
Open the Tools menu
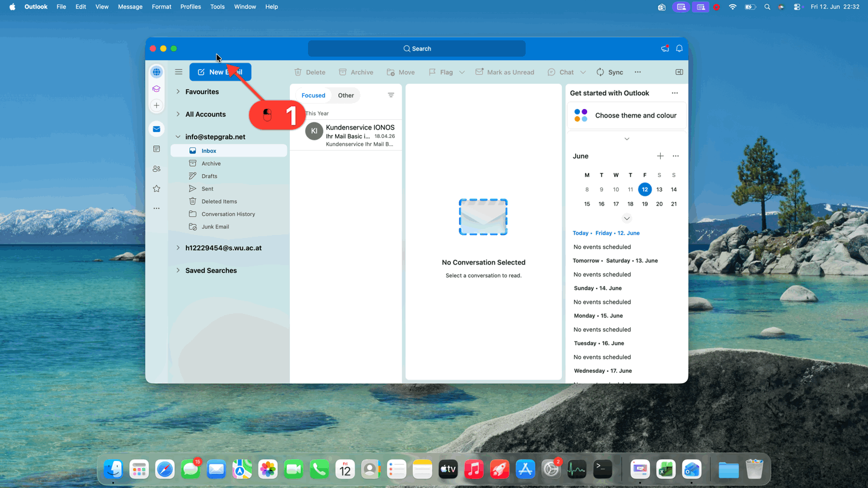[217, 7]
